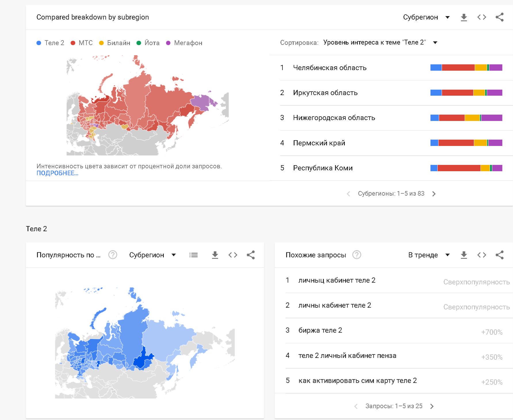Go to next page of related queries
The width and height of the screenshot is (513, 420).
point(432,406)
